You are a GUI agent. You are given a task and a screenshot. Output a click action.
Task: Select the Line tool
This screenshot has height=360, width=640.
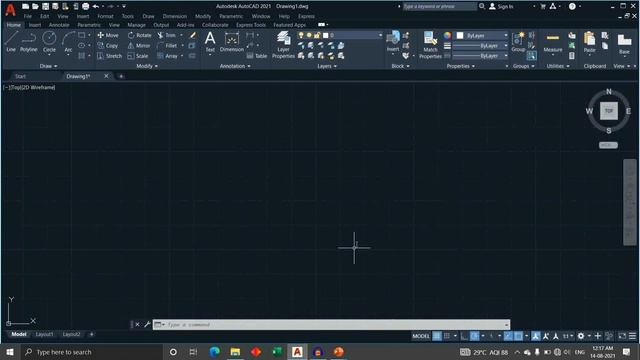click(x=11, y=42)
